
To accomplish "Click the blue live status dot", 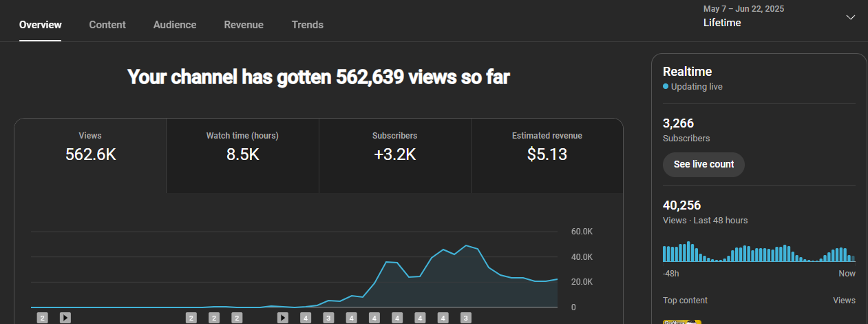I will [666, 87].
